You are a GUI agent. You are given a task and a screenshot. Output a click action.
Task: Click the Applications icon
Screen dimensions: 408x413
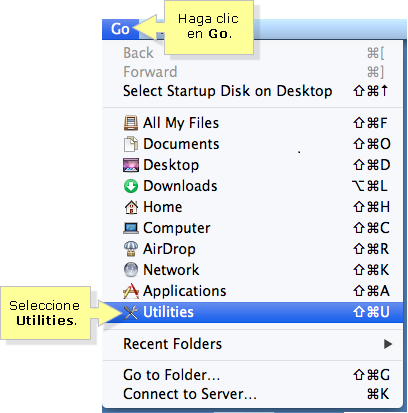coord(131,291)
